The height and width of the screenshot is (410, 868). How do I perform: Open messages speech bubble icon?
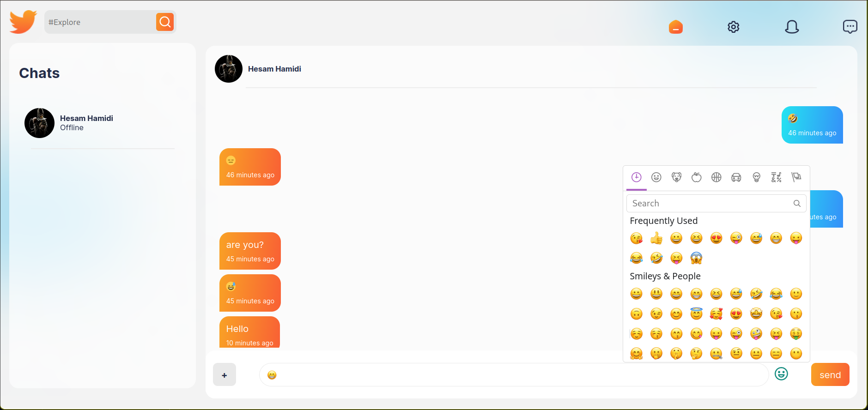(x=850, y=27)
